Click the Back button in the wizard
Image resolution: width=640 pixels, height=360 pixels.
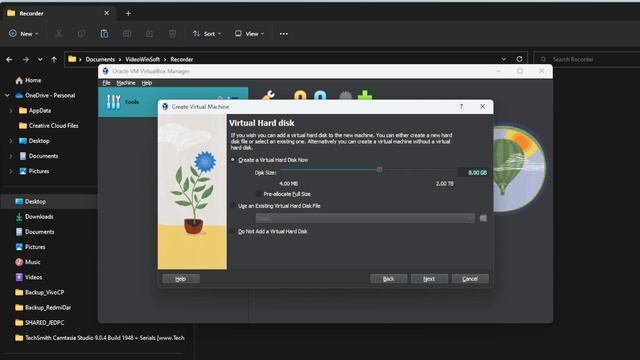click(x=388, y=279)
